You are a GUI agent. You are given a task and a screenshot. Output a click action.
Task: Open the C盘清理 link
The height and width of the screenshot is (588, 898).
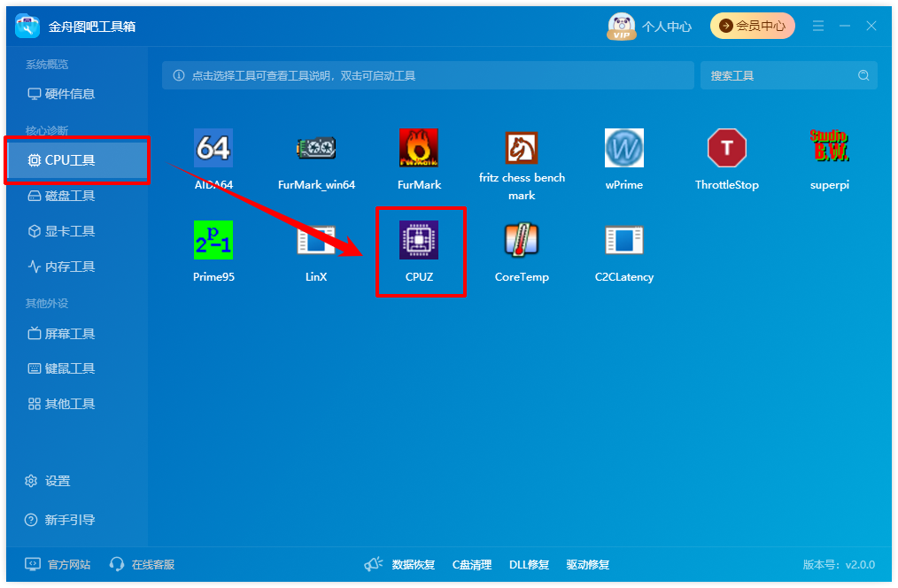[x=472, y=564]
